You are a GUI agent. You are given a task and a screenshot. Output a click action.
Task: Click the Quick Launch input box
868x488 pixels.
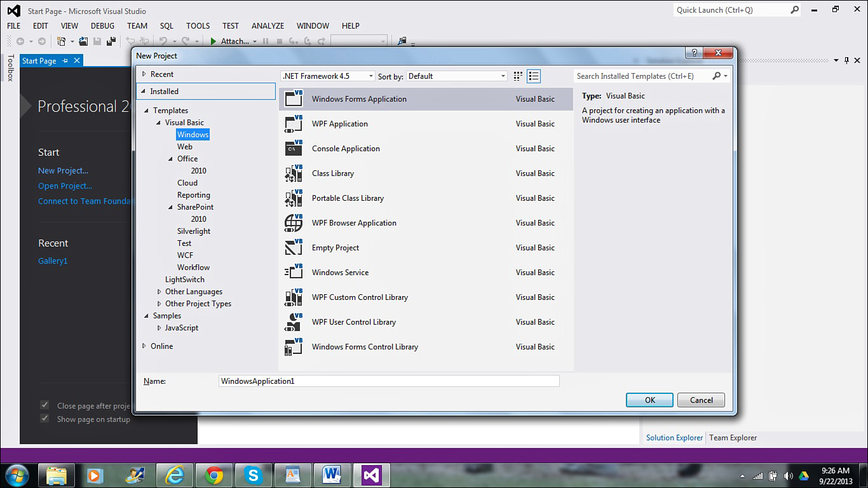click(x=731, y=10)
